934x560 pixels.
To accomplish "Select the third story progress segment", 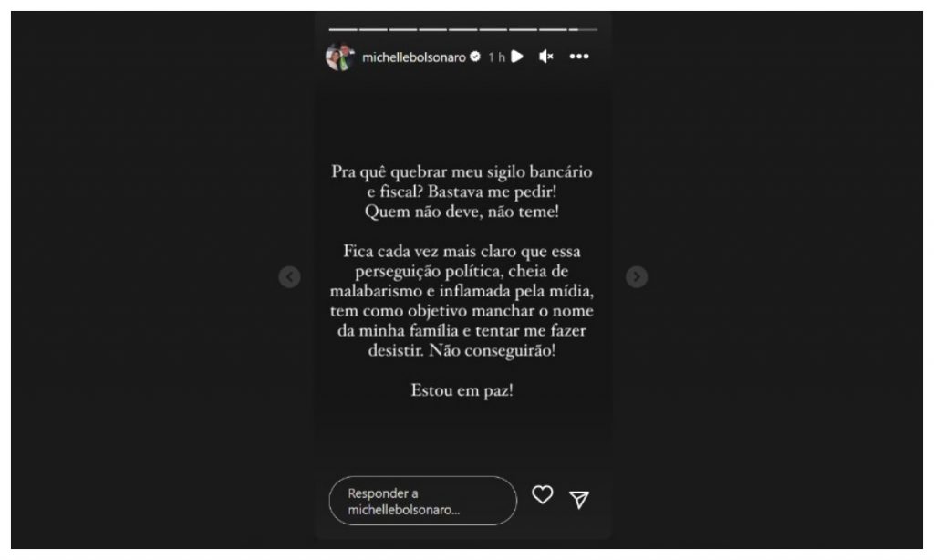I will point(402,29).
